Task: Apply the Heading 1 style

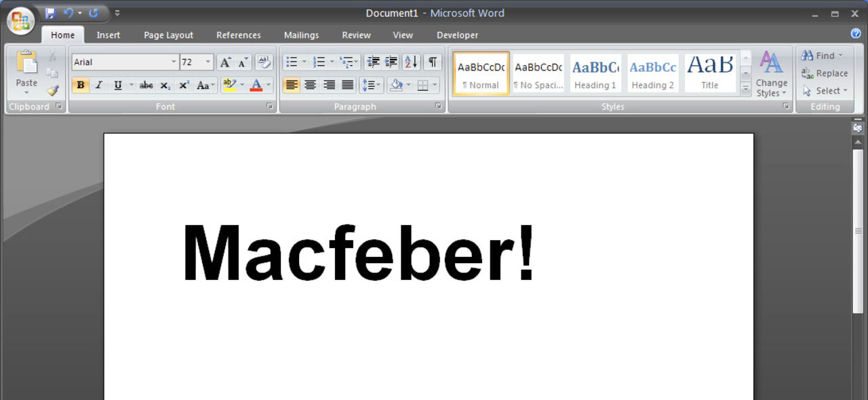Action: [x=595, y=73]
